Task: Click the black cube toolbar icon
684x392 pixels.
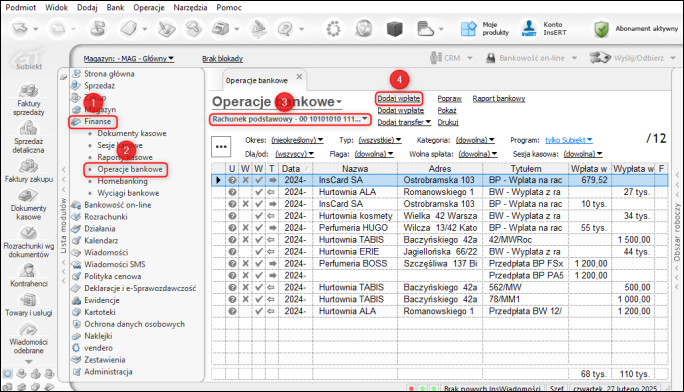Action: pyautogui.click(x=394, y=29)
